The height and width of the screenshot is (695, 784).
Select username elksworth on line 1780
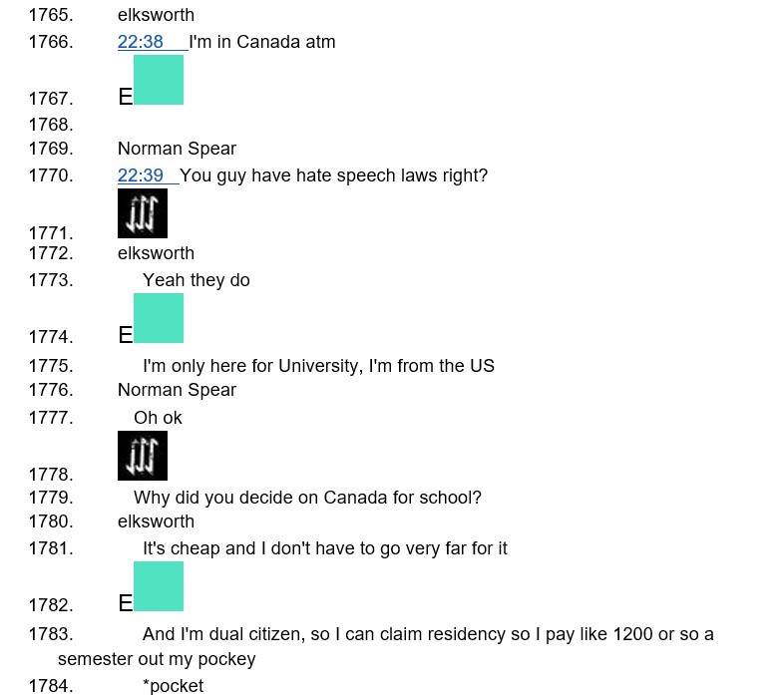(x=156, y=521)
